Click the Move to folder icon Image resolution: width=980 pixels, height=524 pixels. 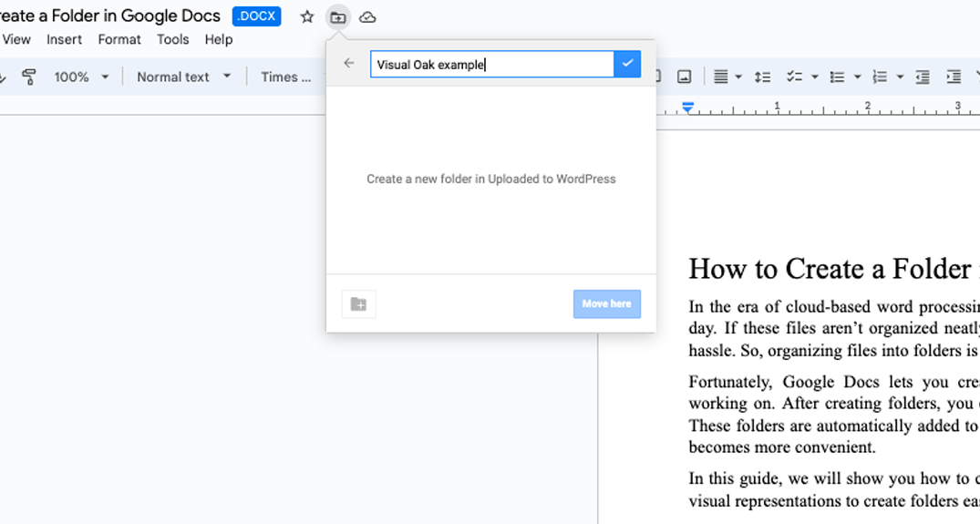point(338,17)
